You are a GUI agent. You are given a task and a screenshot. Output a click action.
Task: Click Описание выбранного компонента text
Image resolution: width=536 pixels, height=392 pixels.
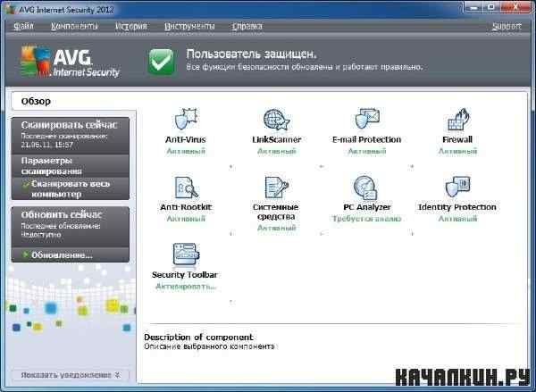(x=209, y=346)
